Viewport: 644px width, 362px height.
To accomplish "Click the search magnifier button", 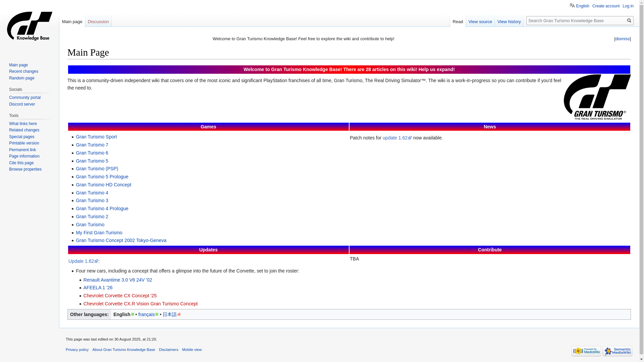I will click(629, 20).
